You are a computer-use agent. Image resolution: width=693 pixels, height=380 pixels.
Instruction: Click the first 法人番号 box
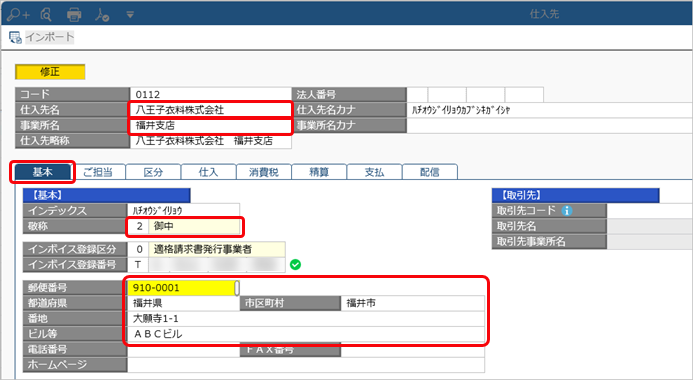(417, 95)
